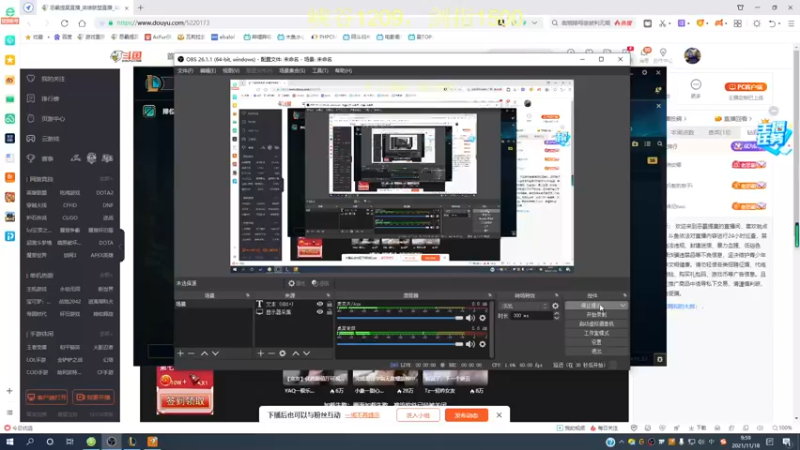Image resolution: width=800 pixels, height=450 pixels.
Task: Move source up with the Sources panel up arrow
Action: [295, 353]
